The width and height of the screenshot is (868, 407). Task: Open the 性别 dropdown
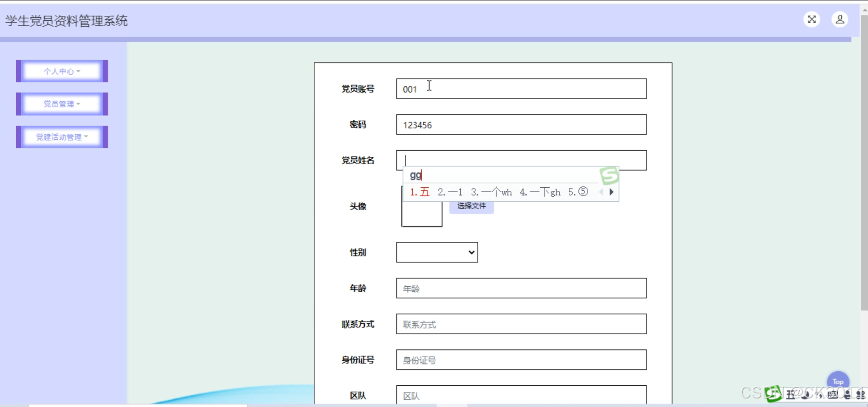pyautogui.click(x=437, y=252)
